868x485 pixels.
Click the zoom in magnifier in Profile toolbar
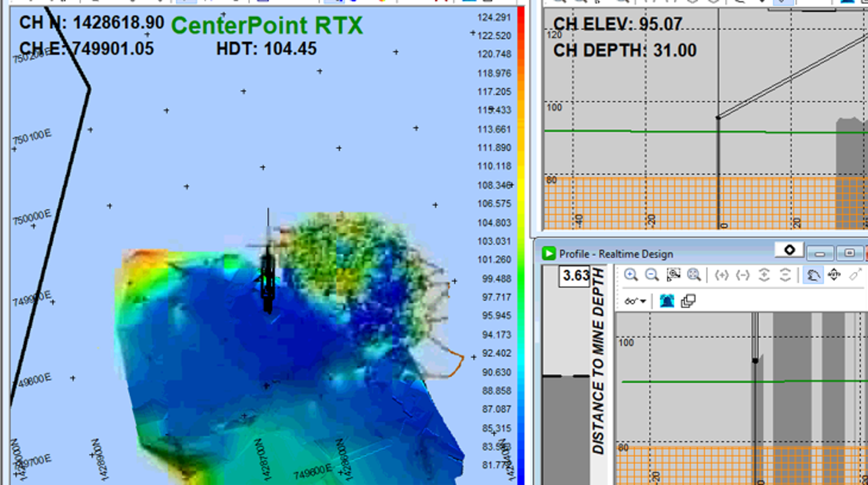click(631, 275)
